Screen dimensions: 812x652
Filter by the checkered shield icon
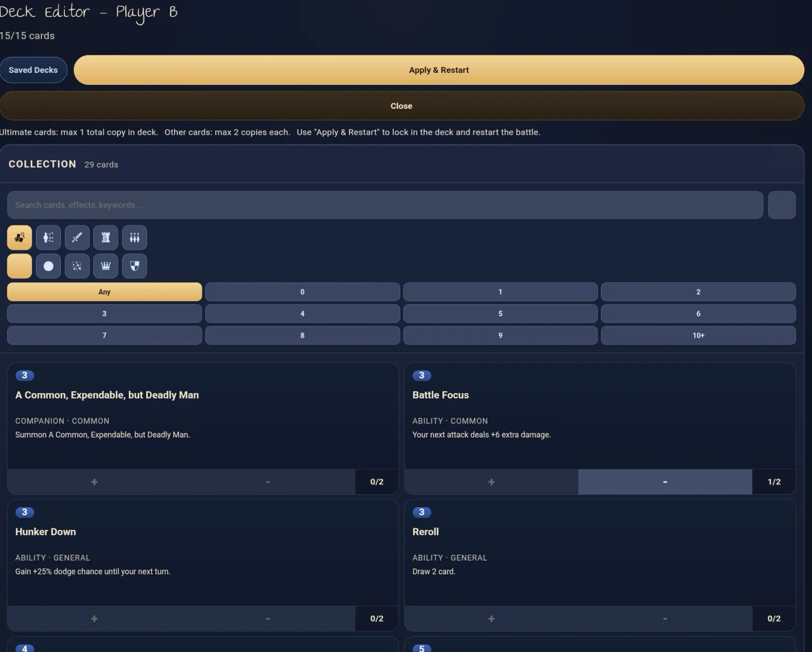click(135, 266)
